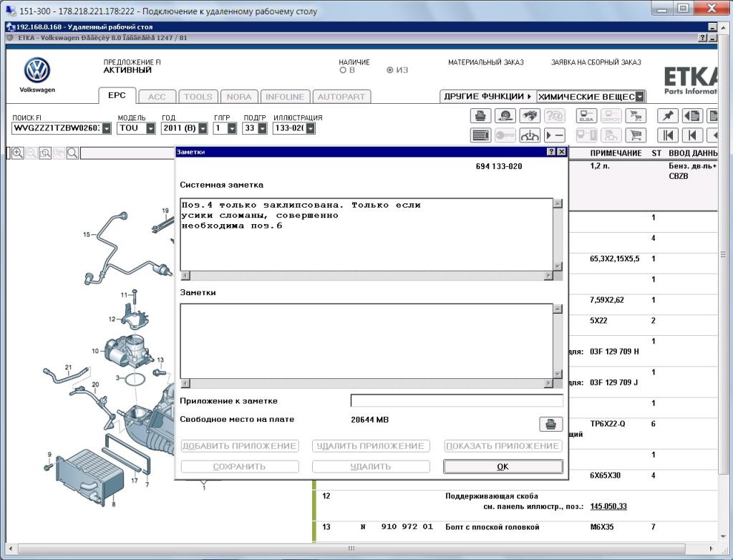Click the DEPOT icon
The image size is (733, 560).
(x=611, y=115)
